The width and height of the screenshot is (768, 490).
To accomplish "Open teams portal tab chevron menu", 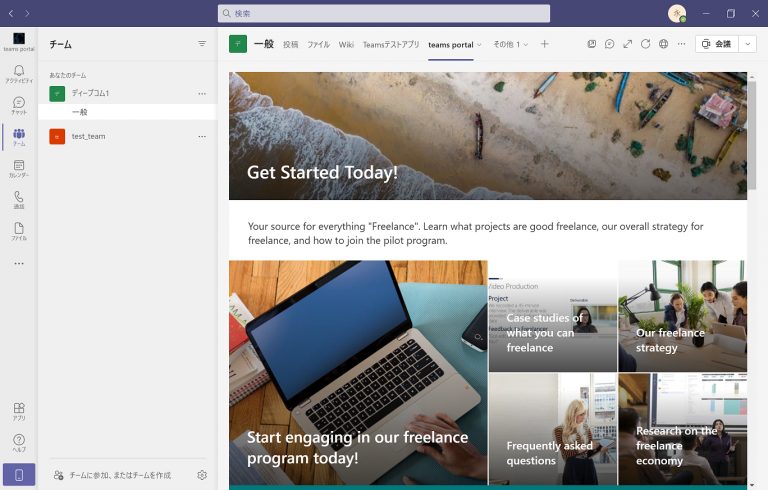I will tap(479, 44).
